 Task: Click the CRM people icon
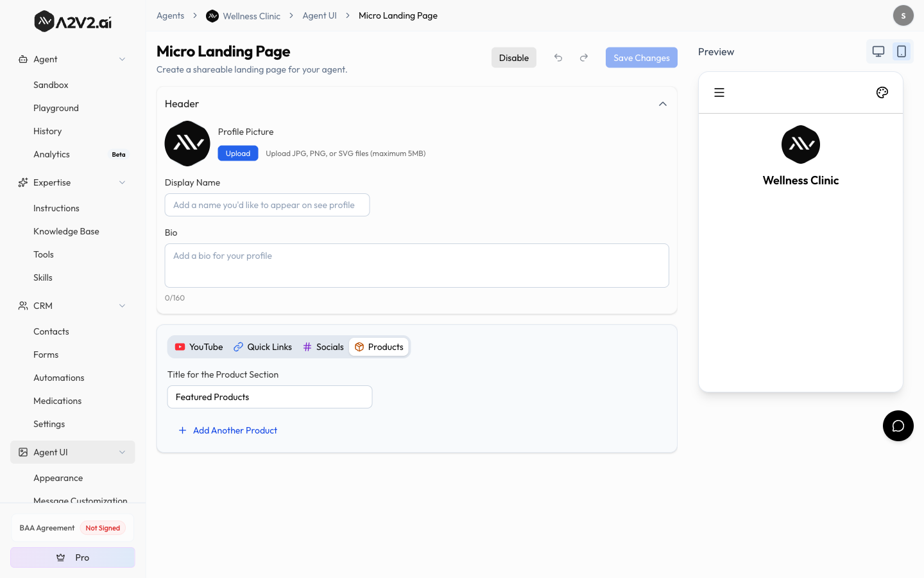[23, 306]
